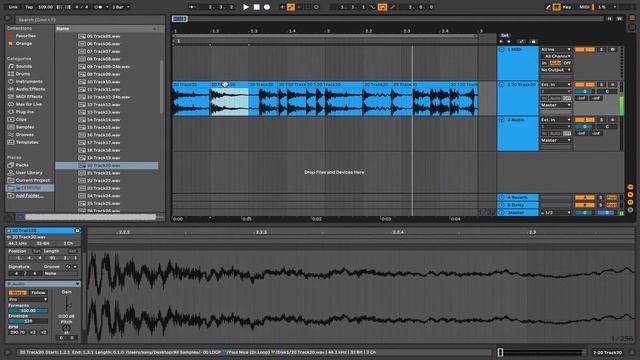Start playback with the Play button
Viewport: 640px width, 360px height.
point(246,7)
